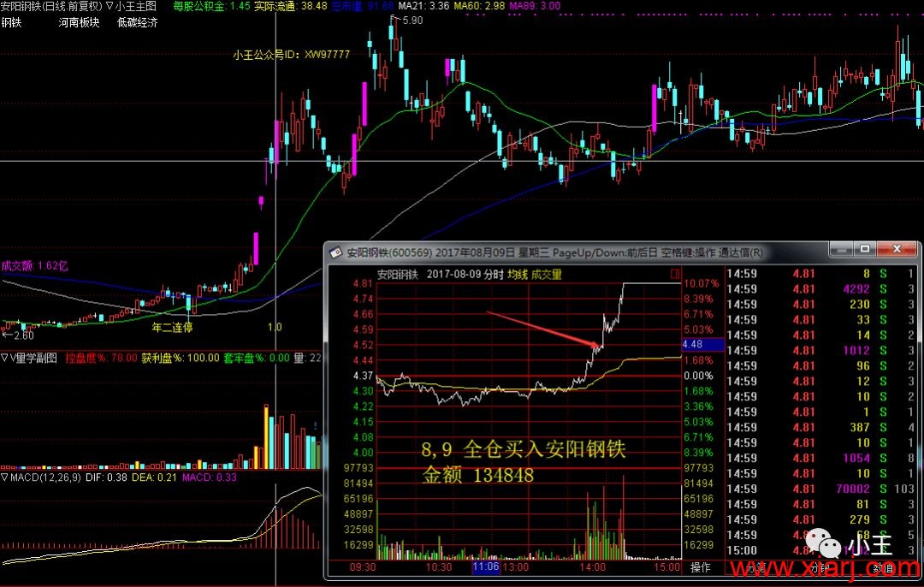Open the MACD(12,26,9) indicator triangle menu

point(4,477)
